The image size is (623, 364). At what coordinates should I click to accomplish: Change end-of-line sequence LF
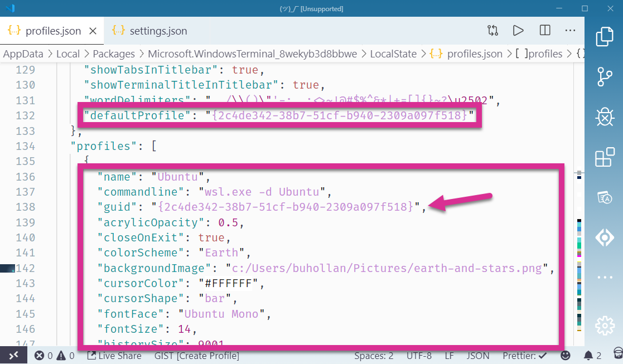(x=449, y=356)
